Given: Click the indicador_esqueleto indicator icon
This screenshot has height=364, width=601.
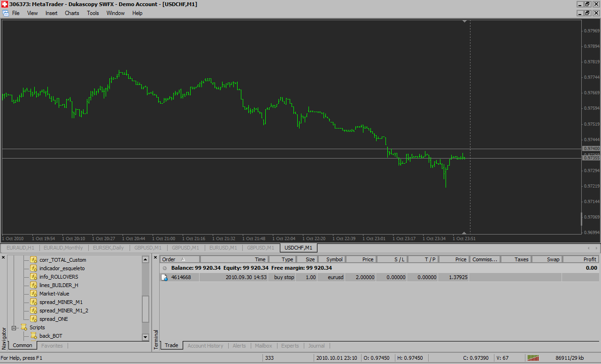Looking at the screenshot, I should click(x=33, y=268).
